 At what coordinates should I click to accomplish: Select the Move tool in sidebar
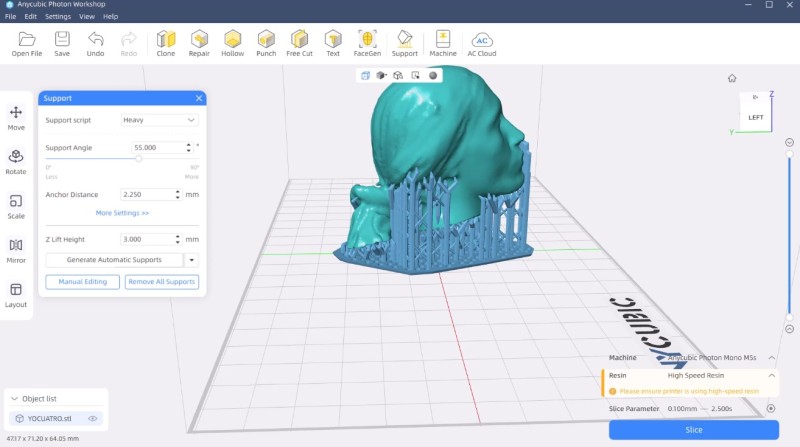coord(16,118)
